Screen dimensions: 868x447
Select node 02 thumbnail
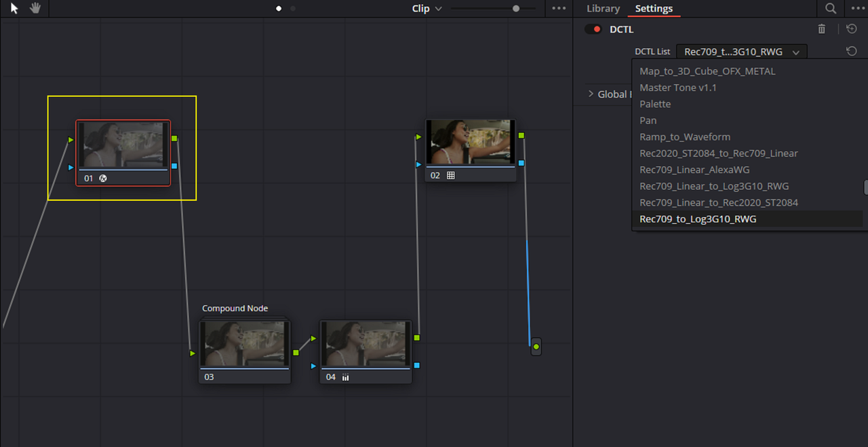[471, 142]
